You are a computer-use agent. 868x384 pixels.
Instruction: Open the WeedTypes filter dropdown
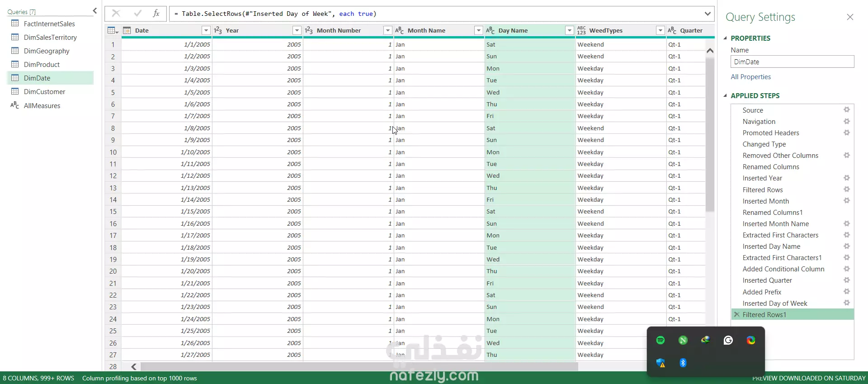click(660, 30)
